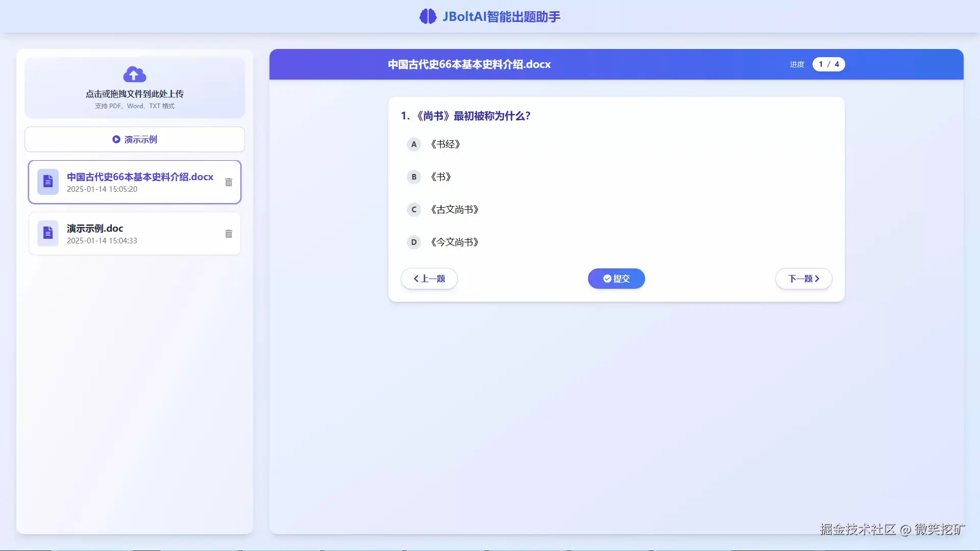This screenshot has height=551, width=980.
Task: Go back with 上一题 button
Action: (x=429, y=279)
